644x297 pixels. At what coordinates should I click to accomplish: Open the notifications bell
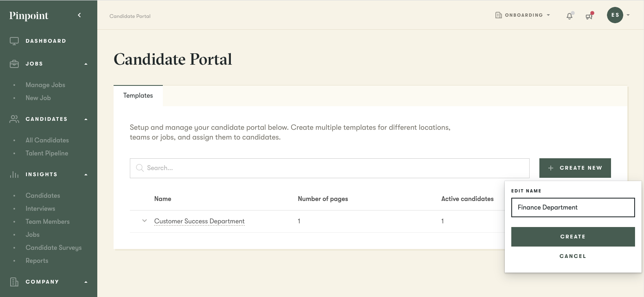(570, 16)
